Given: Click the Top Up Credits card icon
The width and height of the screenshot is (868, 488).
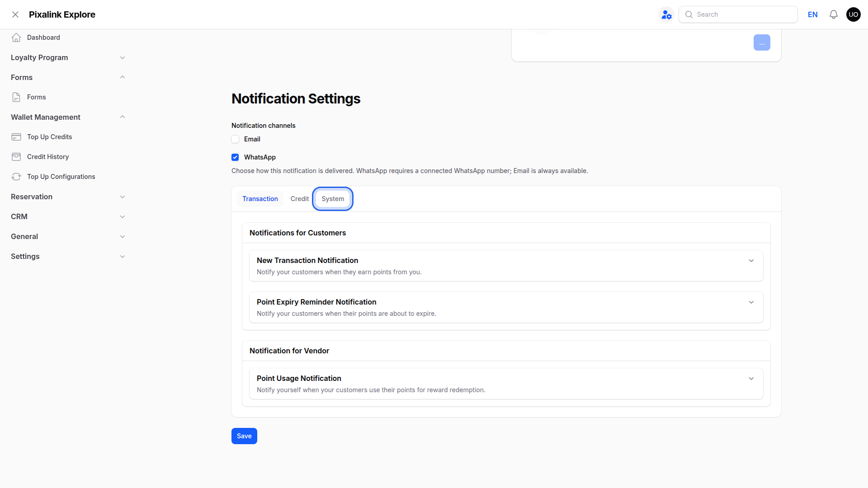Looking at the screenshot, I should (x=16, y=137).
